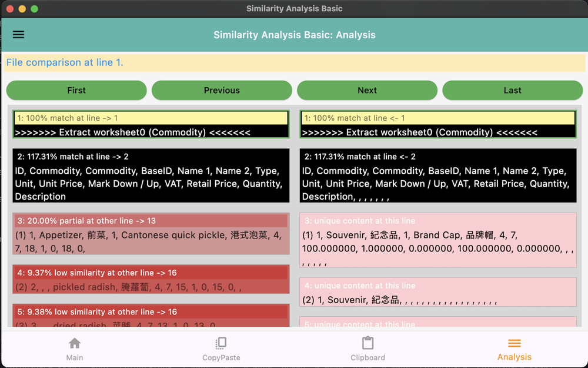This screenshot has height=368, width=588.
Task: Close window with red button
Action: [10, 9]
